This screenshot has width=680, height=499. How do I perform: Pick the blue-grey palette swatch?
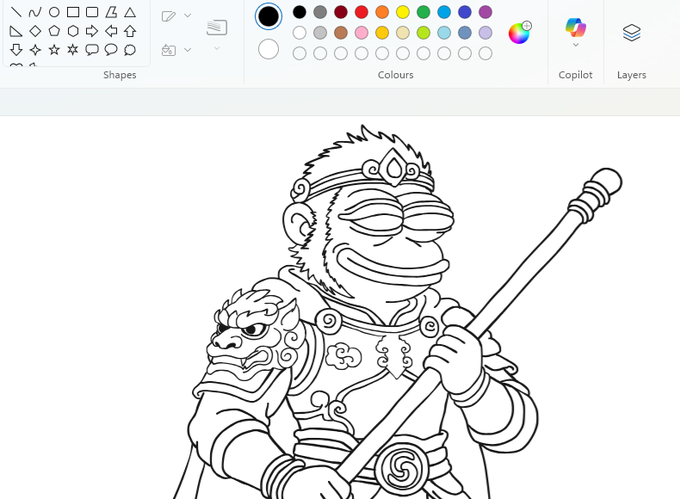click(x=465, y=33)
